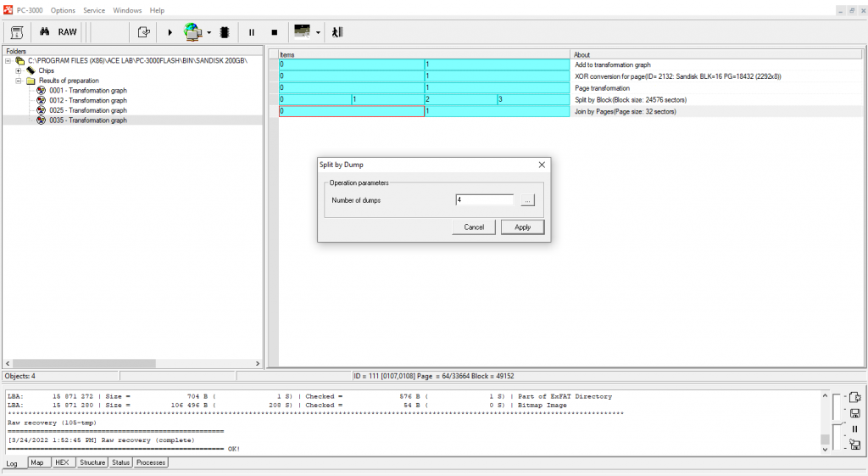Save the log with the floppy disk icon

click(854, 413)
